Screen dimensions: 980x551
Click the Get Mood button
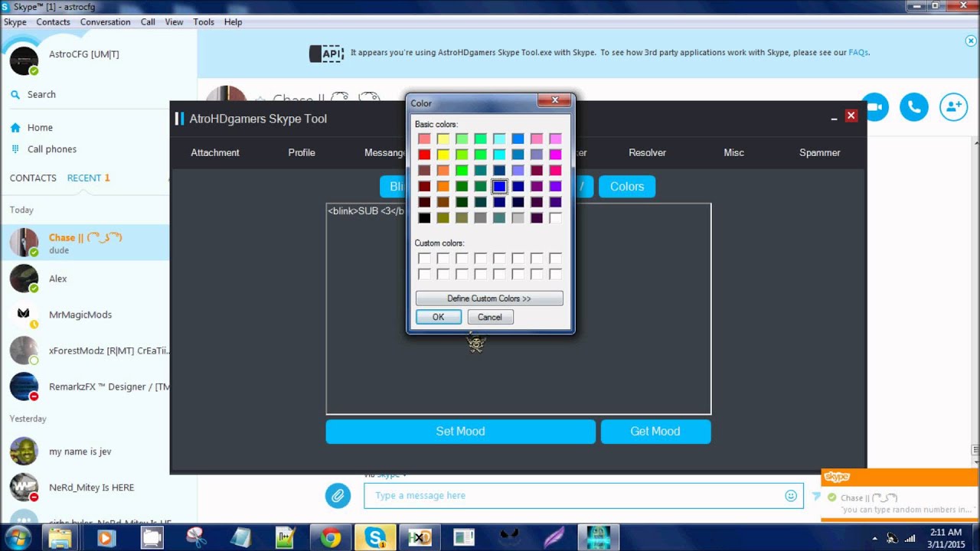point(655,432)
